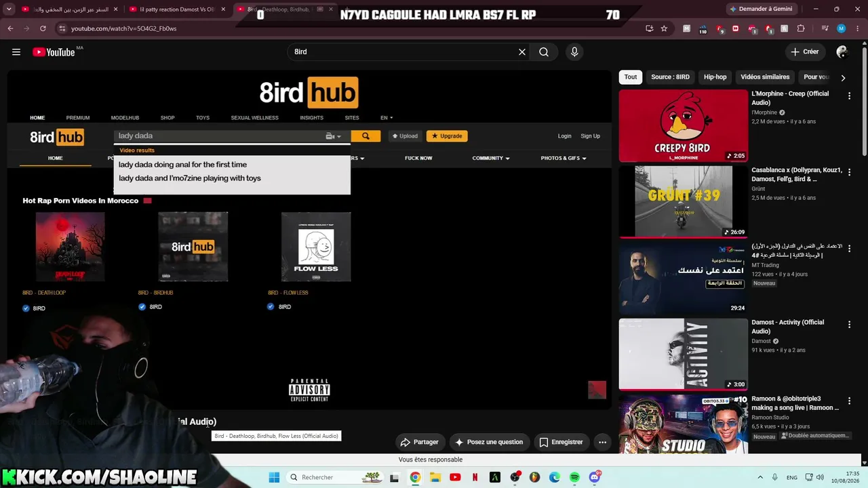The width and height of the screenshot is (868, 488).
Task: Go back one page in the browser
Action: coord(10,28)
